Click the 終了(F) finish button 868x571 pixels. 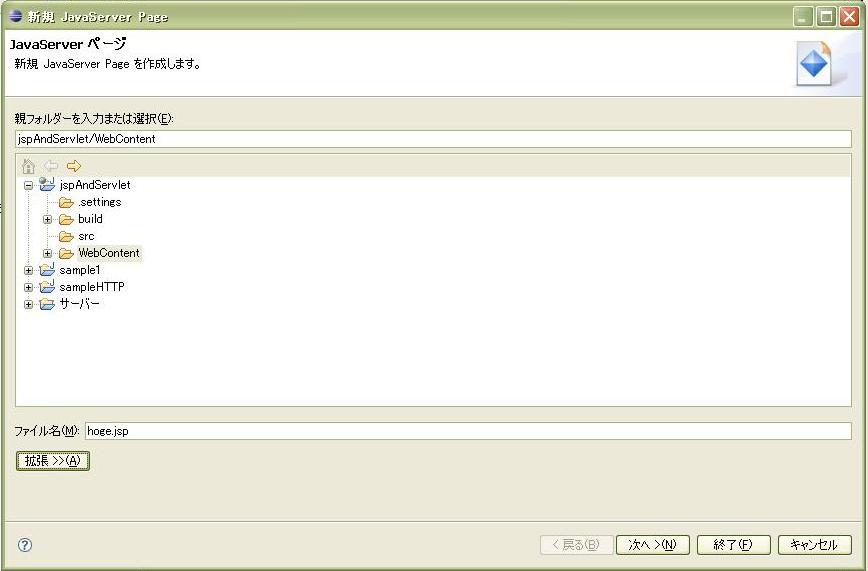pyautogui.click(x=733, y=545)
